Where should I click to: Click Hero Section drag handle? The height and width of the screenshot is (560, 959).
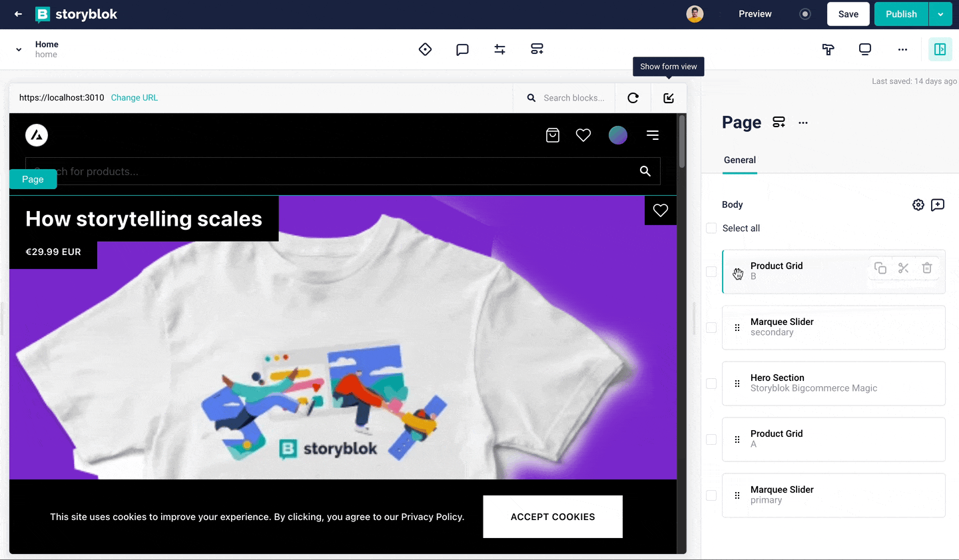coord(737,384)
